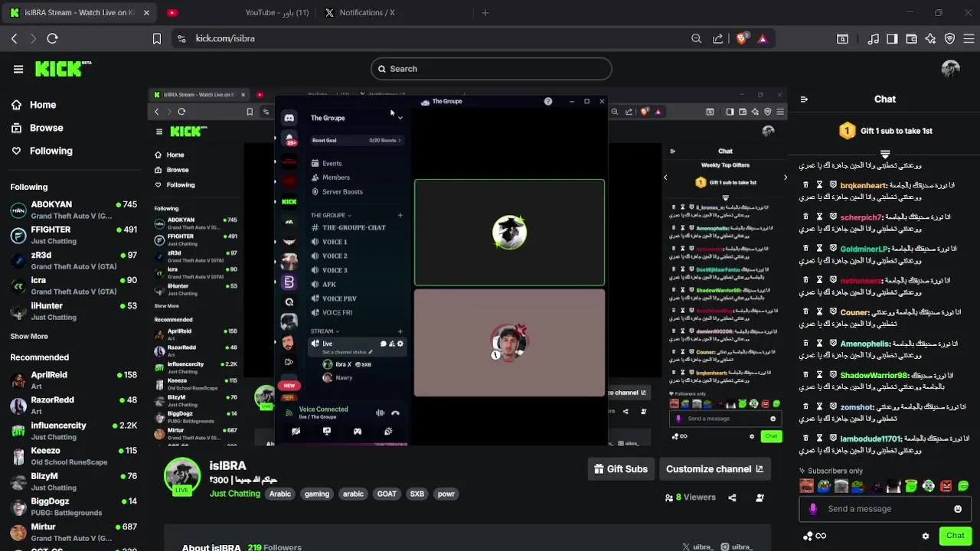Open the Kick hamburger menu on main page
The height and width of the screenshot is (551, 980).
pyautogui.click(x=18, y=69)
